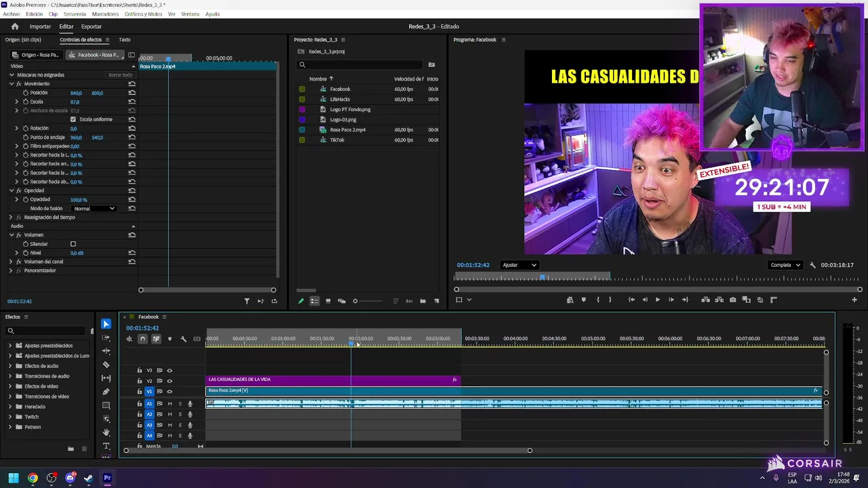The image size is (868, 488).
Task: Open the Program monitor button editor plus
Action: [x=854, y=300]
